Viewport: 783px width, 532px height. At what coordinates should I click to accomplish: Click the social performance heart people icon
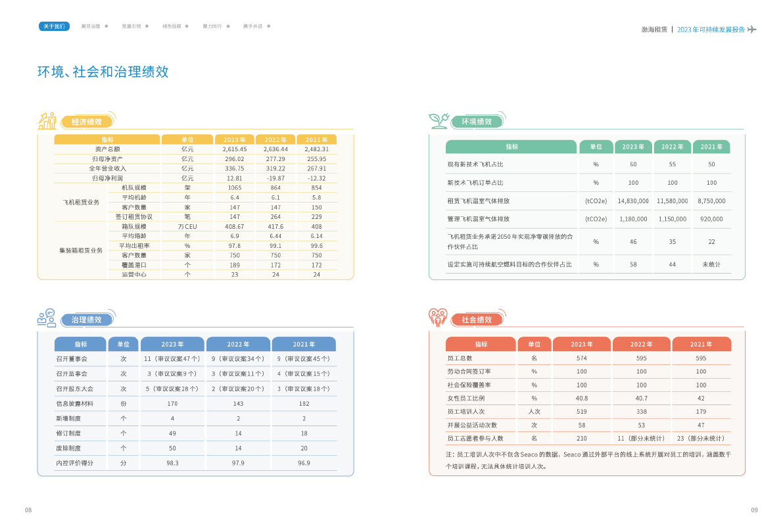coord(438,318)
